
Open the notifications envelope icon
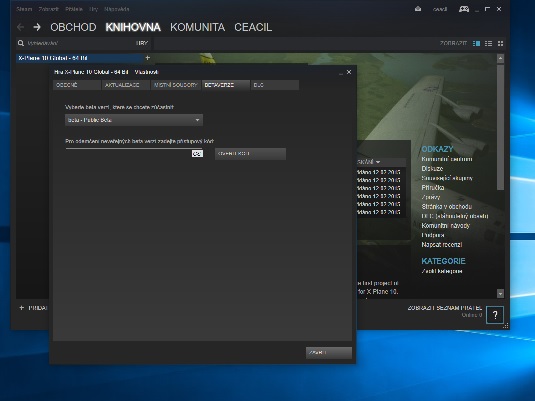pos(418,9)
